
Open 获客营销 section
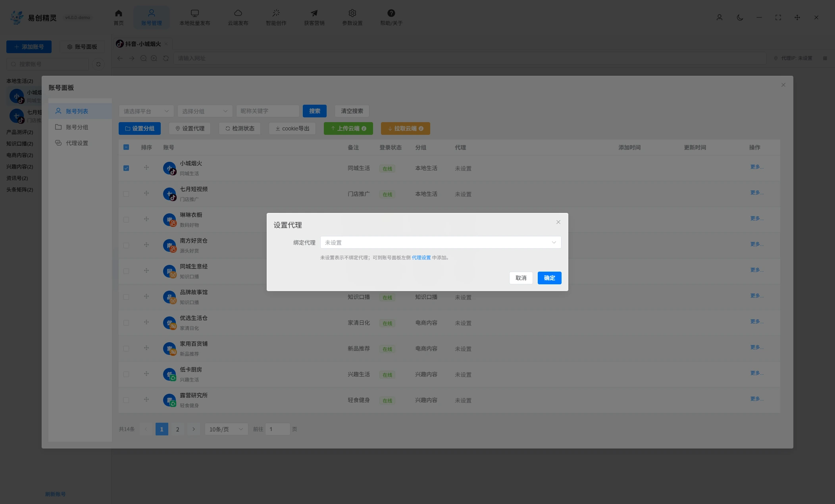point(314,17)
